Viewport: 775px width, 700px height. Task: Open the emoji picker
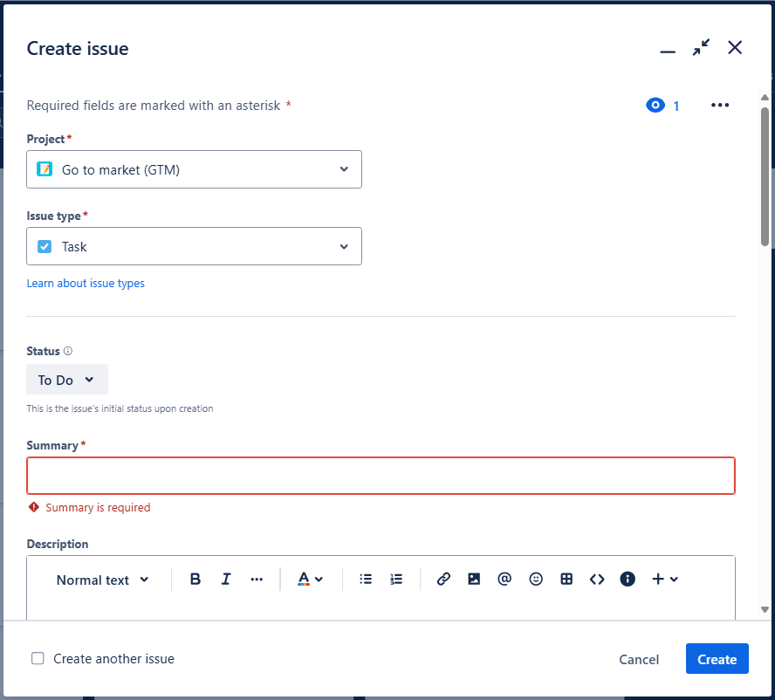point(536,580)
